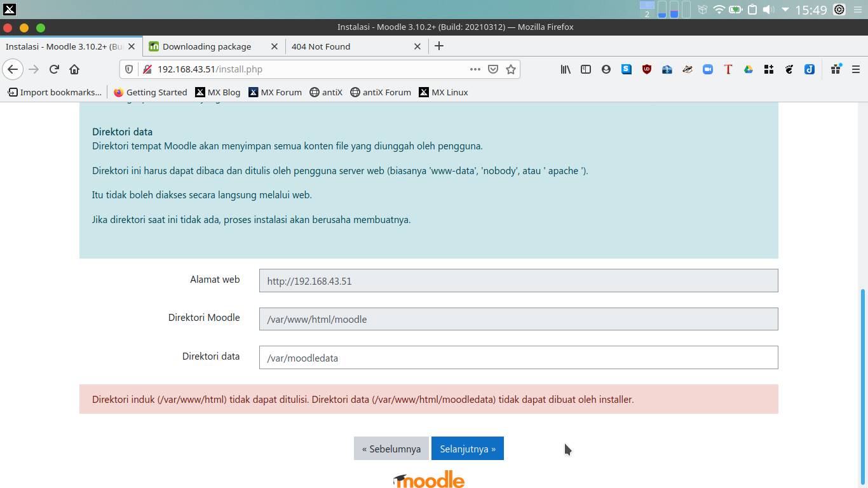Screen dimensions: 868x488
Task: Bookmark this page with the star
Action: tap(510, 69)
